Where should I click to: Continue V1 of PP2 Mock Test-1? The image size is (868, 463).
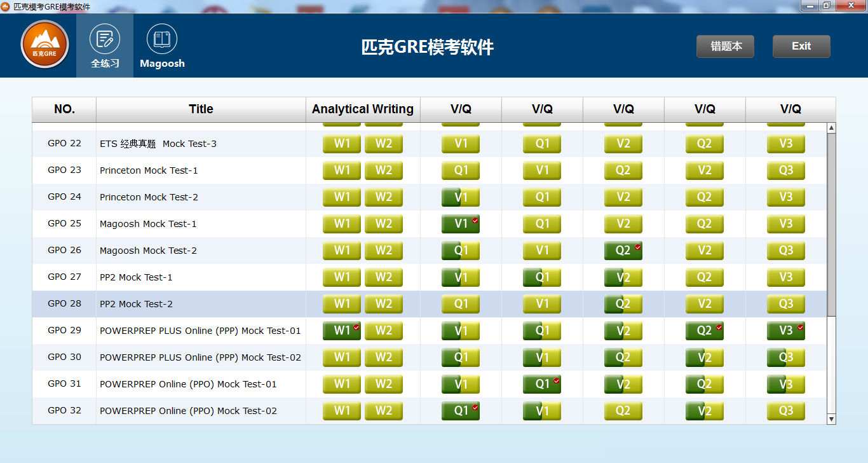461,277
